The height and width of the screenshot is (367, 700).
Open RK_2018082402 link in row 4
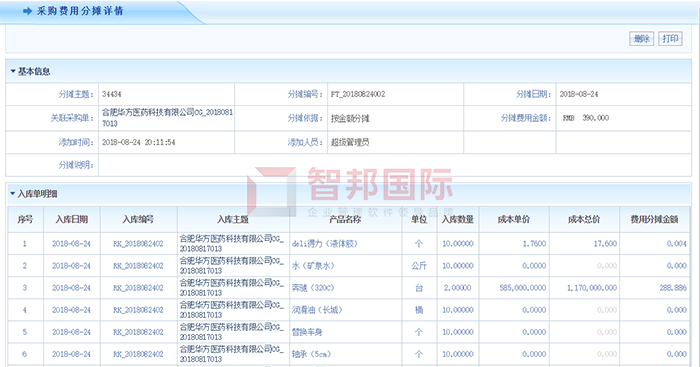tap(138, 310)
